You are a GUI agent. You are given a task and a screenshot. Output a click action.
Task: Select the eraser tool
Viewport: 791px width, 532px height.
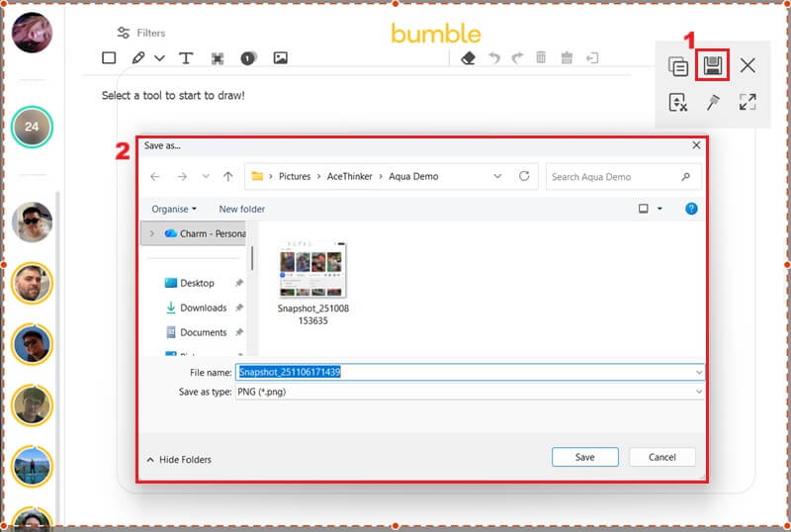tap(468, 58)
